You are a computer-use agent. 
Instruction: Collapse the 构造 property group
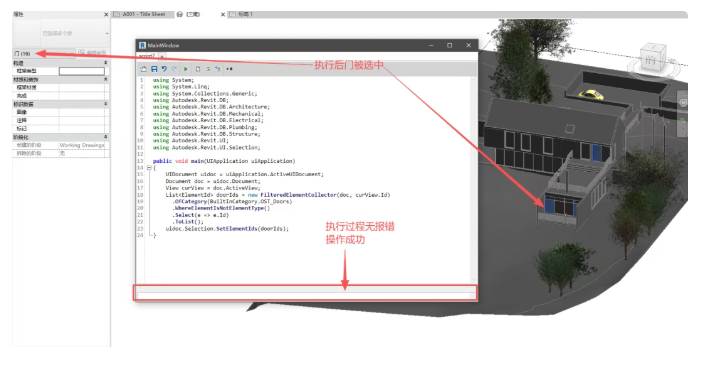(106, 63)
